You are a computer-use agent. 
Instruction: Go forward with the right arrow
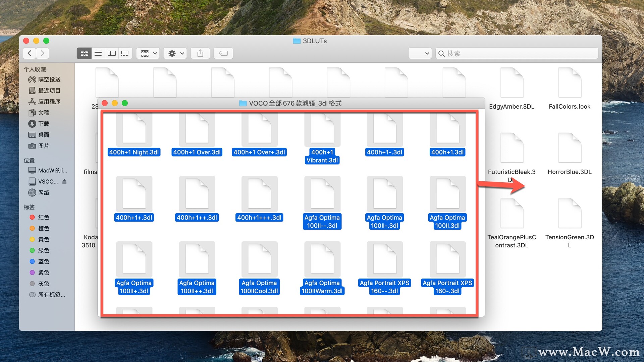[42, 53]
